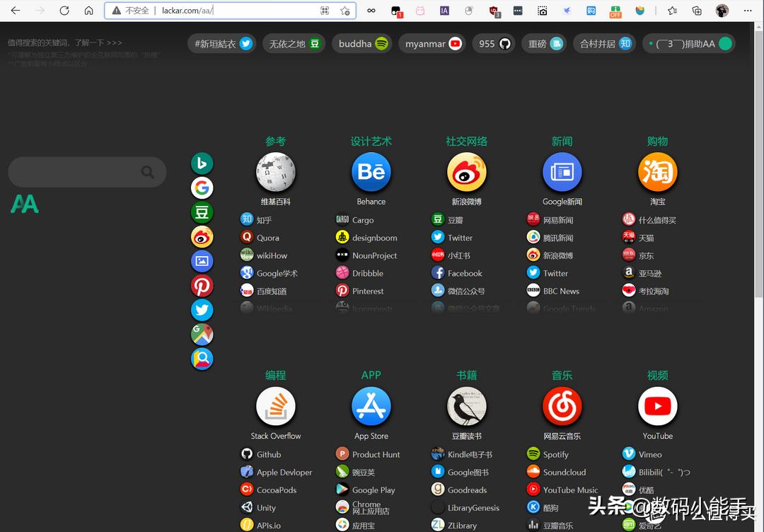The image size is (764, 532).
Task: Click the 捐助AA donate button
Action: [x=689, y=44]
